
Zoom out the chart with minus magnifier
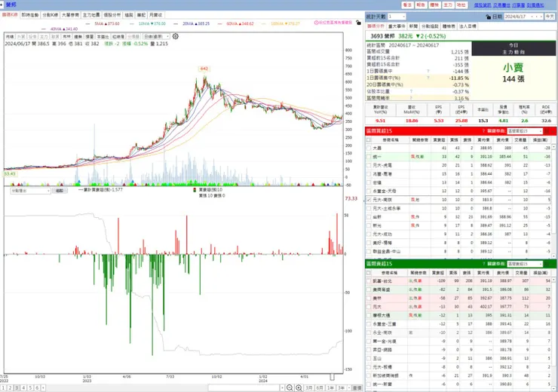290,387
